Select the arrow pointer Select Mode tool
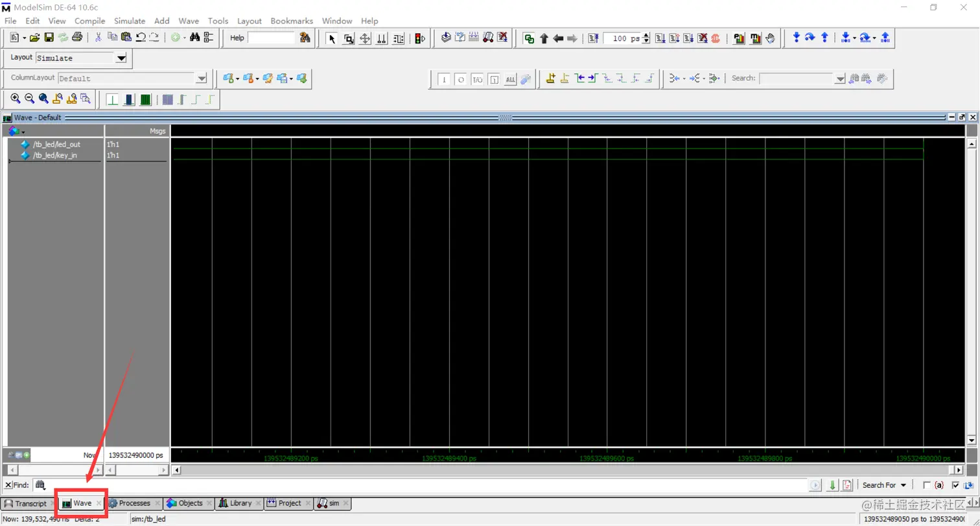 (332, 38)
